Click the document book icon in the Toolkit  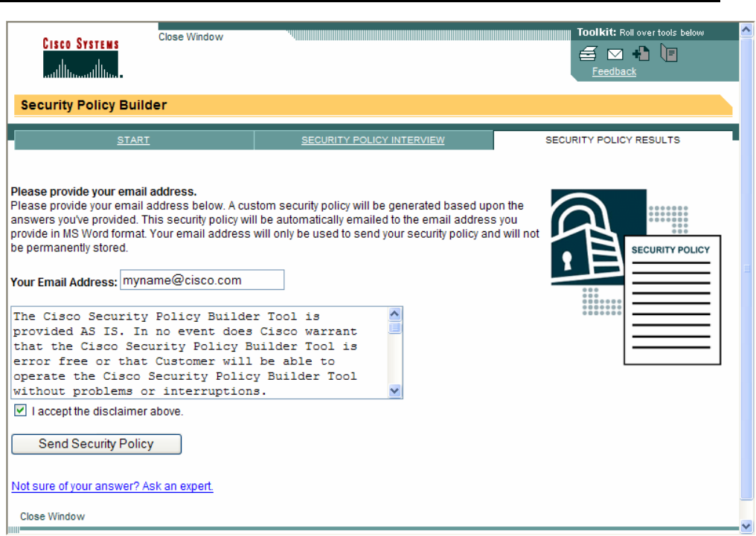[669, 53]
